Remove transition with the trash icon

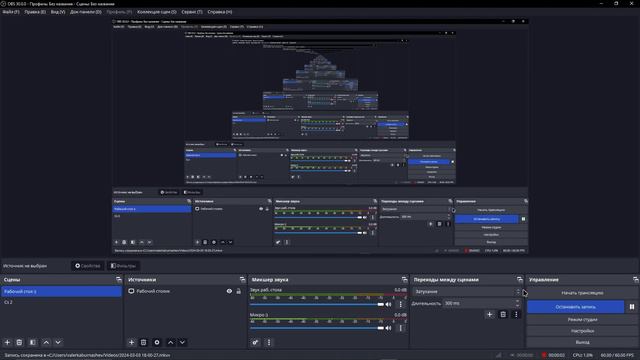pyautogui.click(x=503, y=314)
